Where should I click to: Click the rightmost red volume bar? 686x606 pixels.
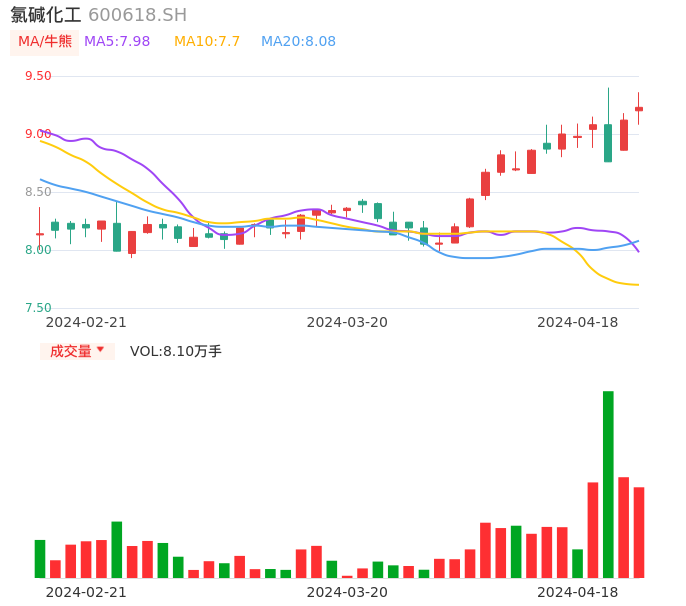click(639, 532)
